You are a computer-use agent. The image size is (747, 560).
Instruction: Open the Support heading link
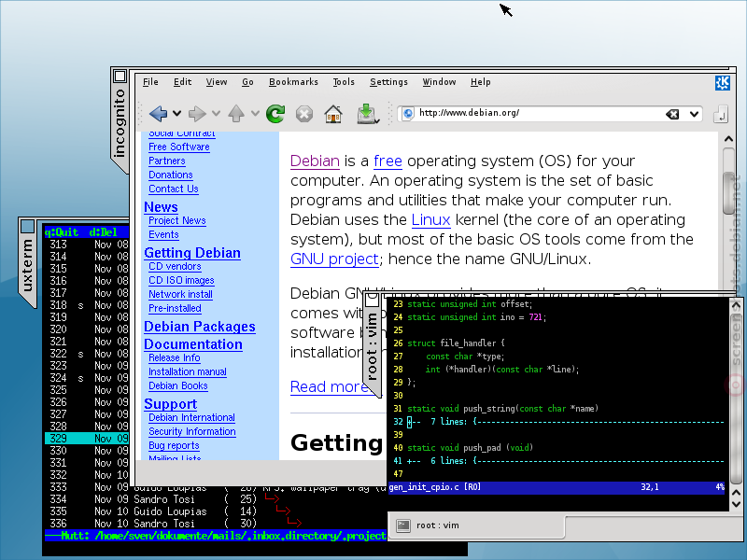[x=171, y=404]
